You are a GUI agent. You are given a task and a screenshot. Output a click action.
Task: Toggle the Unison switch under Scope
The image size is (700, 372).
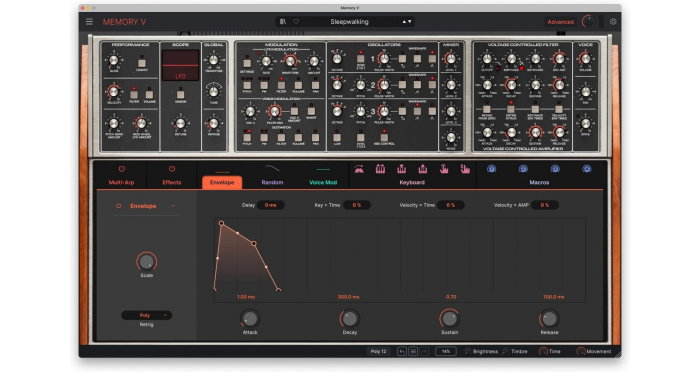tap(180, 94)
